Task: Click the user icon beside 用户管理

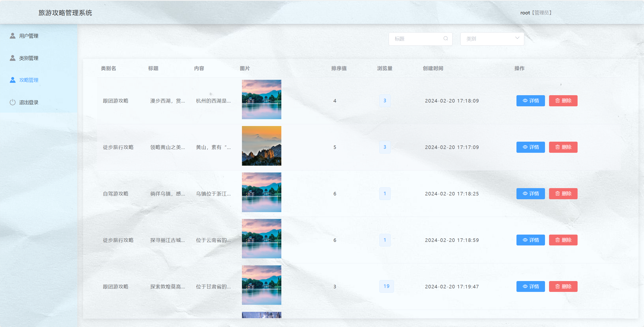Action: (x=12, y=36)
